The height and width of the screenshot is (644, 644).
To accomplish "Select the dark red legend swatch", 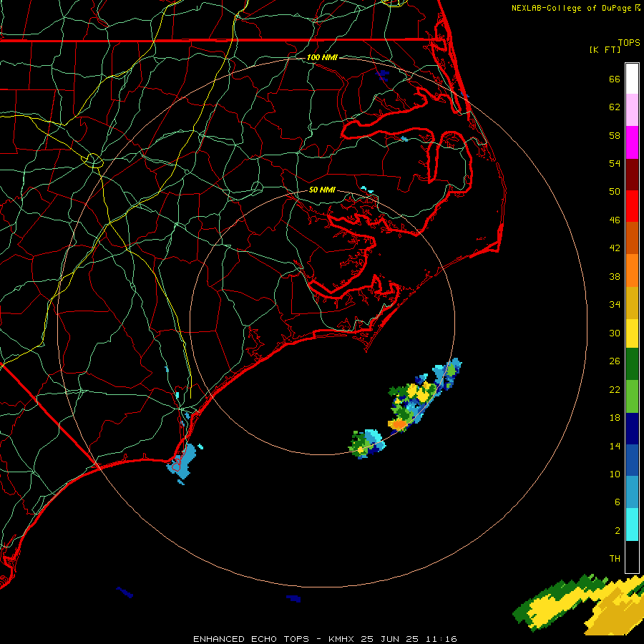I will (632, 175).
